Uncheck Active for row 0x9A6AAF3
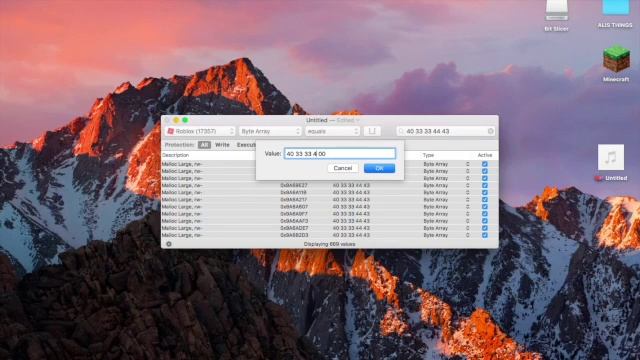The image size is (640, 360). pos(484,221)
